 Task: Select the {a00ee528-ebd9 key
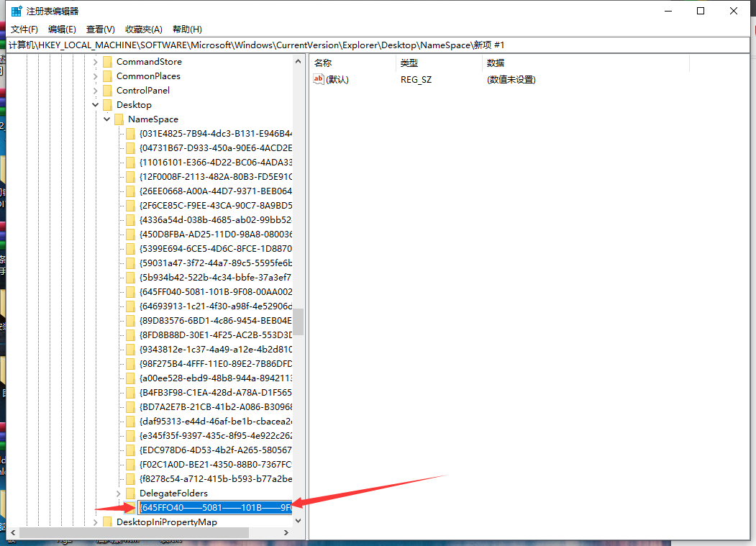[x=216, y=378]
